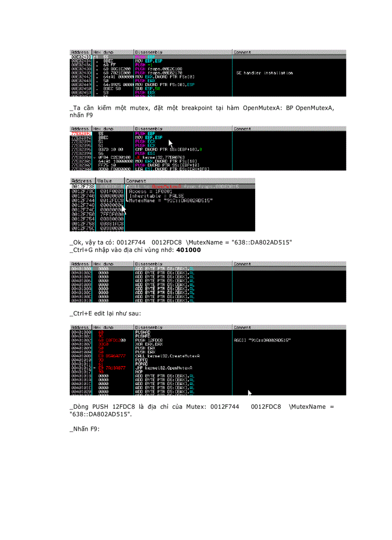This screenshot has height=540, width=392.
Task: Click the highlighted breakpoint address 77E33391
Action: (x=80, y=133)
